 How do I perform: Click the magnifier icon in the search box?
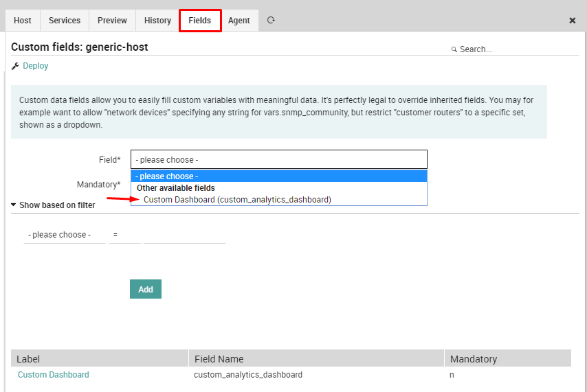[x=454, y=50]
